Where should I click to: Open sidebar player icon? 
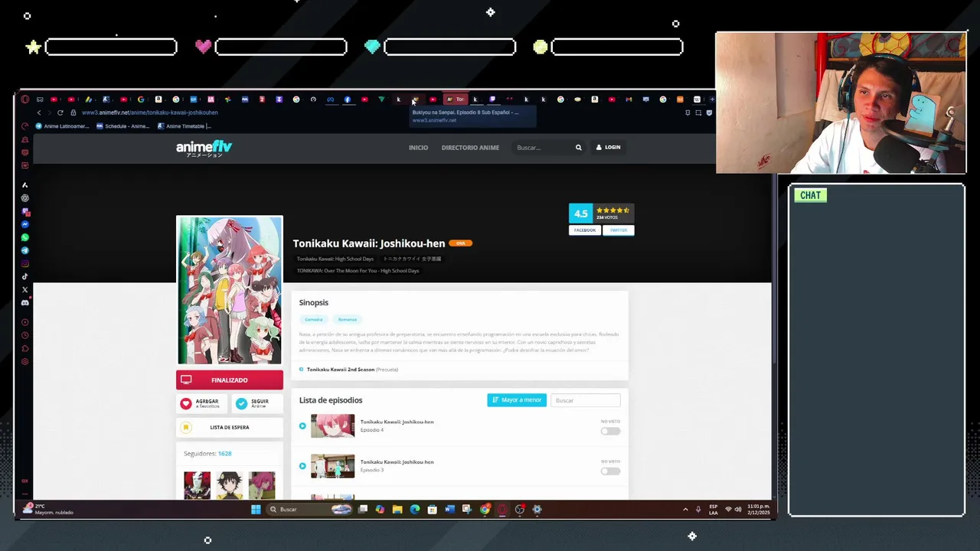pyautogui.click(x=24, y=322)
